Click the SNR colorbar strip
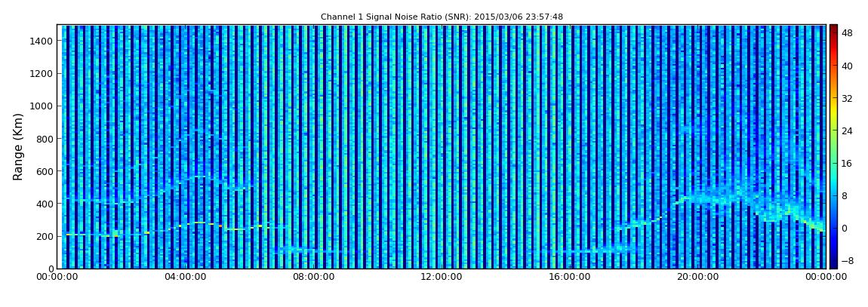Image resolution: width=868 pixels, height=307 pixels. [833, 146]
